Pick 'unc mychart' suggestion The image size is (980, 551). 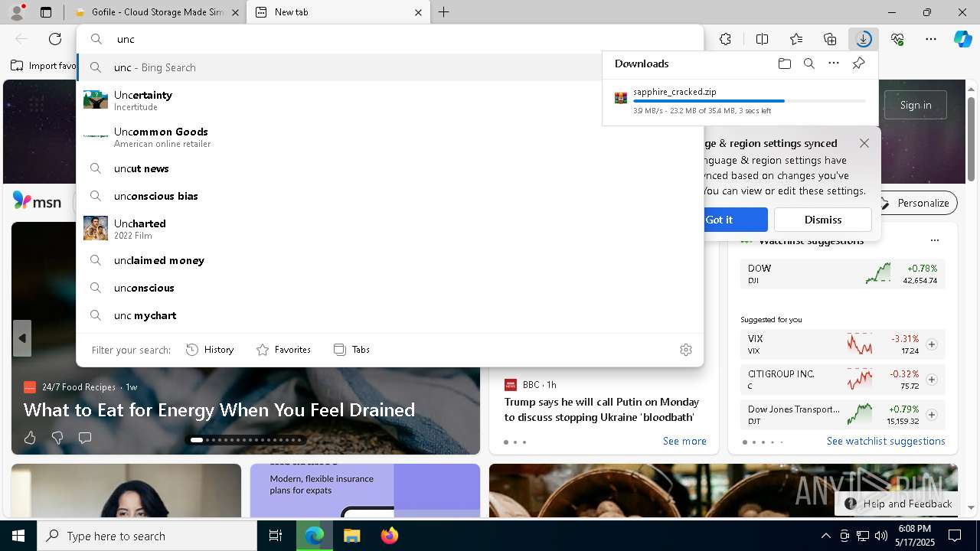click(x=390, y=315)
